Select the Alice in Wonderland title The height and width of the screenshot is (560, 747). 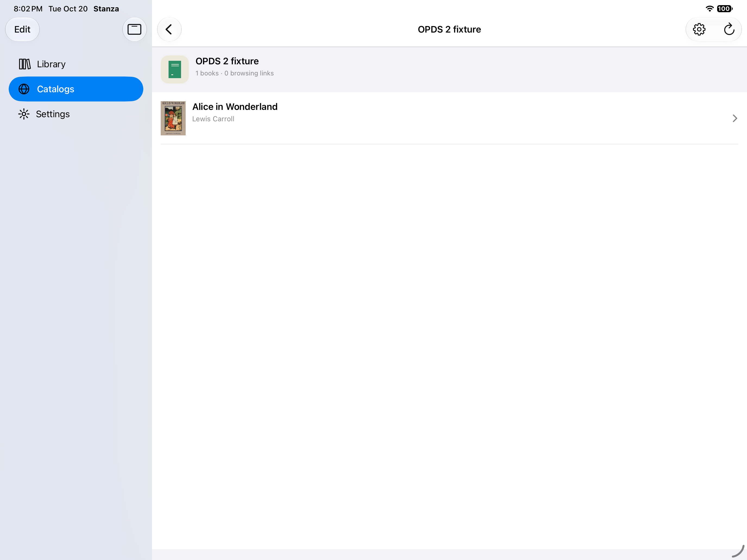click(x=235, y=107)
